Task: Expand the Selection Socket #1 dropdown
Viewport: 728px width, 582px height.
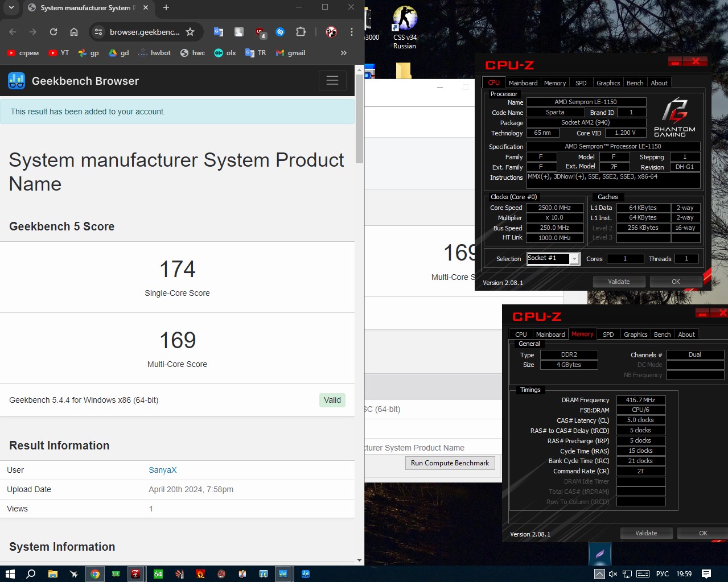Action: 575,259
